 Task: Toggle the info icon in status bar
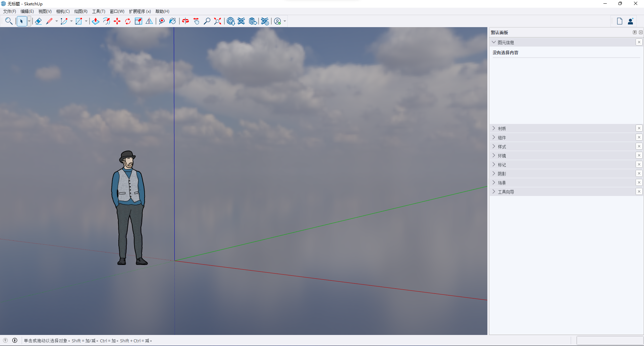(x=15, y=340)
